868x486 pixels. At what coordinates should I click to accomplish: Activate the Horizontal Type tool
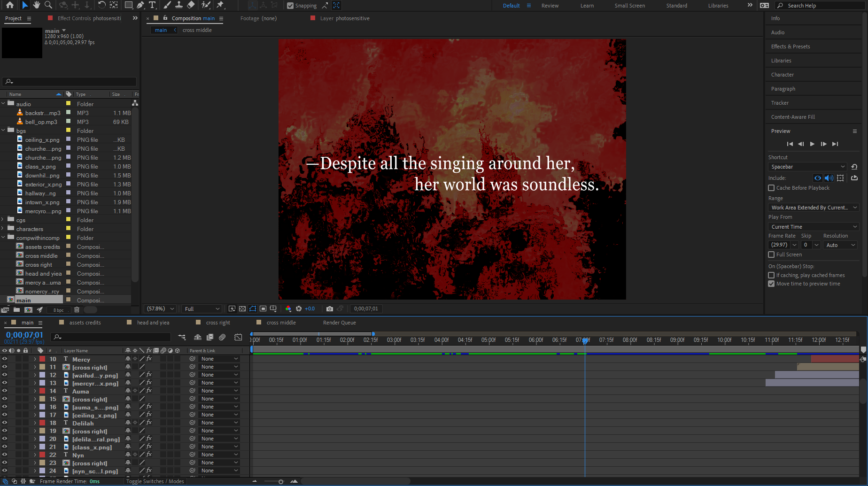pos(152,5)
